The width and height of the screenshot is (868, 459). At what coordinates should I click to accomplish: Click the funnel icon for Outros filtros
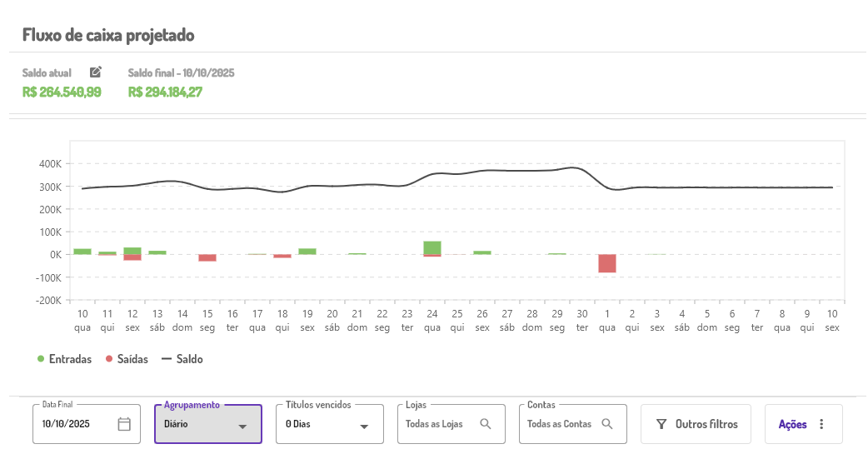click(x=661, y=424)
